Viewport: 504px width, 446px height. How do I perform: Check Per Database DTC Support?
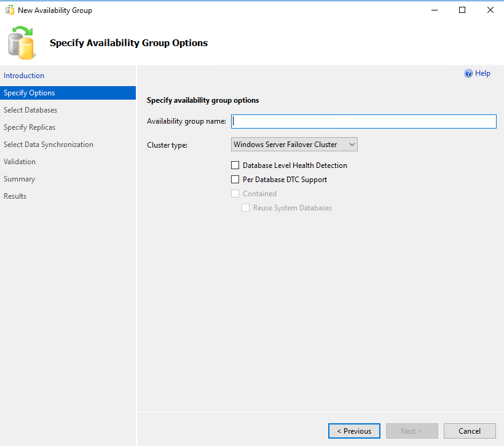pos(235,180)
